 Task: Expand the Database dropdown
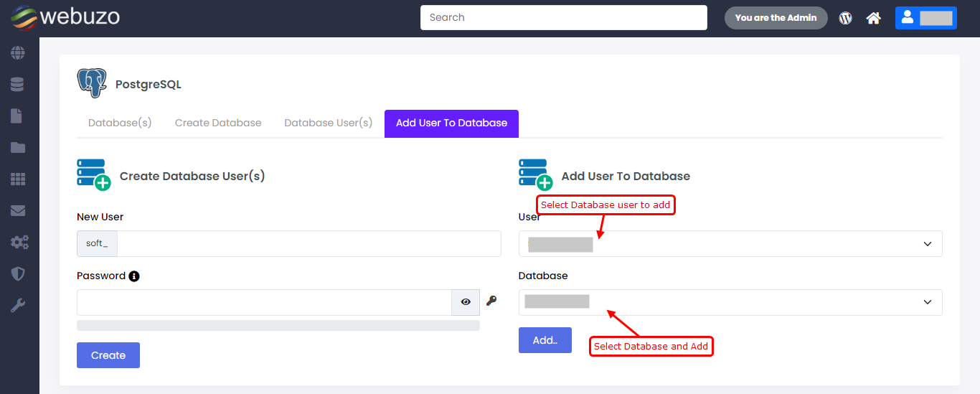coord(730,302)
